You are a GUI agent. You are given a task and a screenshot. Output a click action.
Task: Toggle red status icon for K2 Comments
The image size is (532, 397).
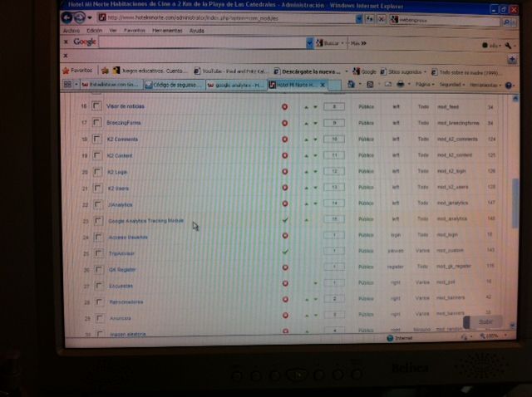(285, 140)
